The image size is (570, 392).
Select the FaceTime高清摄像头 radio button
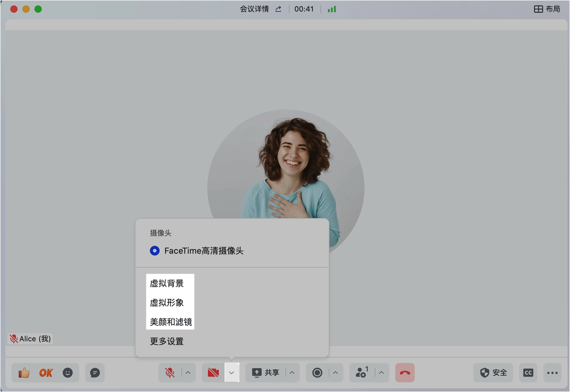pyautogui.click(x=155, y=250)
